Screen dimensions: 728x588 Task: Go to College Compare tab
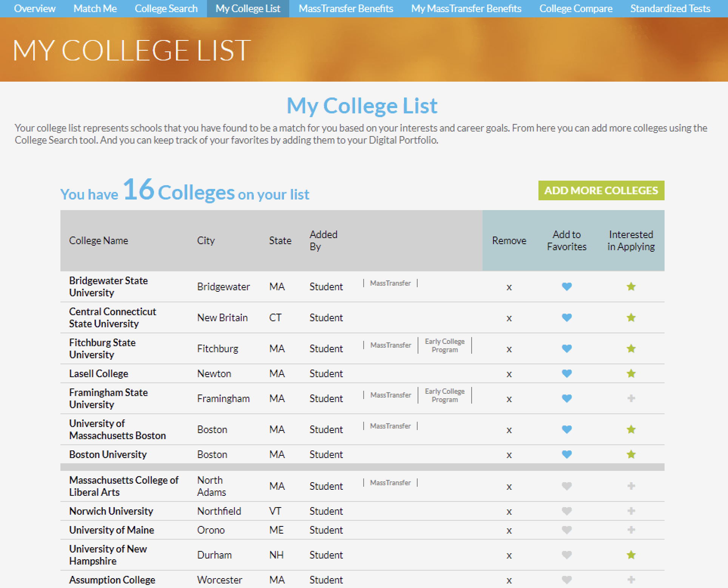pos(575,8)
